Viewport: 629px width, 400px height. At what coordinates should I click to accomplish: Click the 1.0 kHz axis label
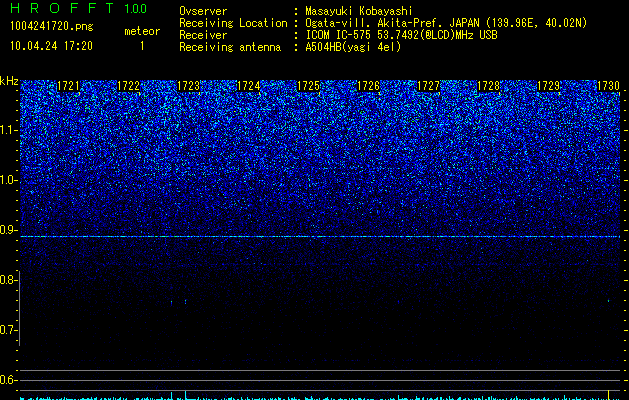coord(8,180)
